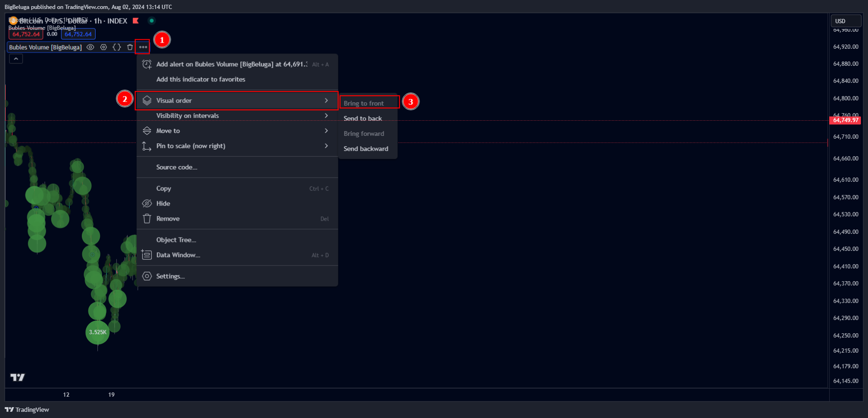Open source code braces icon
868x418 pixels.
tap(117, 47)
